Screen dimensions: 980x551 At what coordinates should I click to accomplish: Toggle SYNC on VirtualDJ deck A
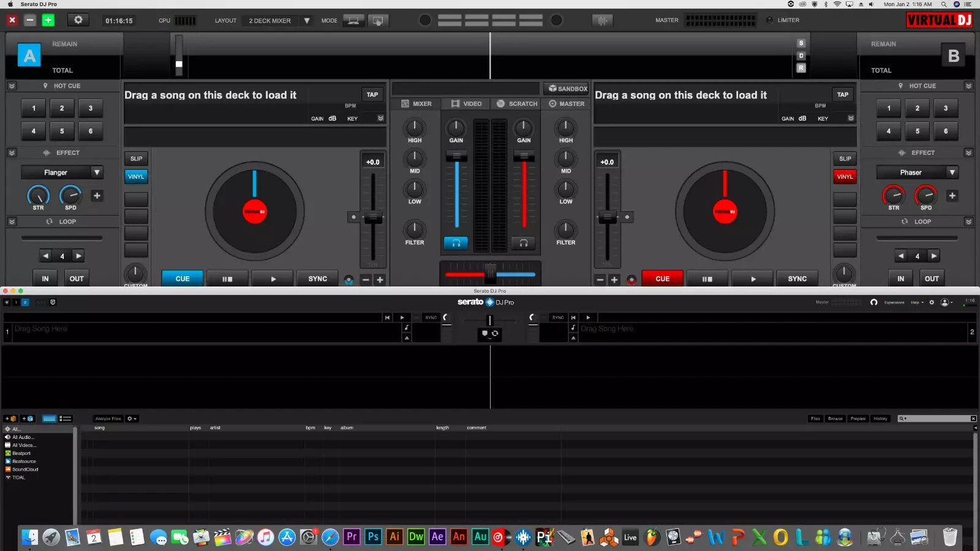317,279
